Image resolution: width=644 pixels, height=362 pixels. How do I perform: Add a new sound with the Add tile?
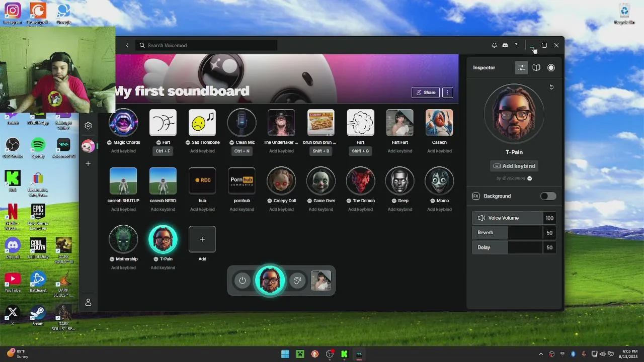[202, 239]
